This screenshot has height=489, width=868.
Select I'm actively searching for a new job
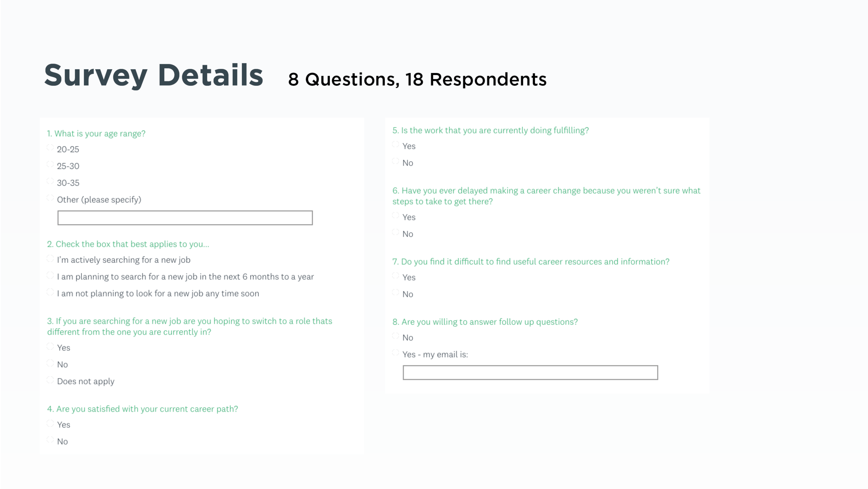click(x=50, y=259)
